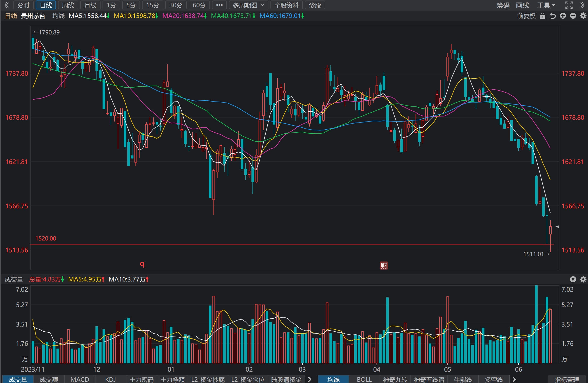The width and height of the screenshot is (588, 383).
Task: Click the volume MA5:4.95万 label
Action: [x=86, y=279]
